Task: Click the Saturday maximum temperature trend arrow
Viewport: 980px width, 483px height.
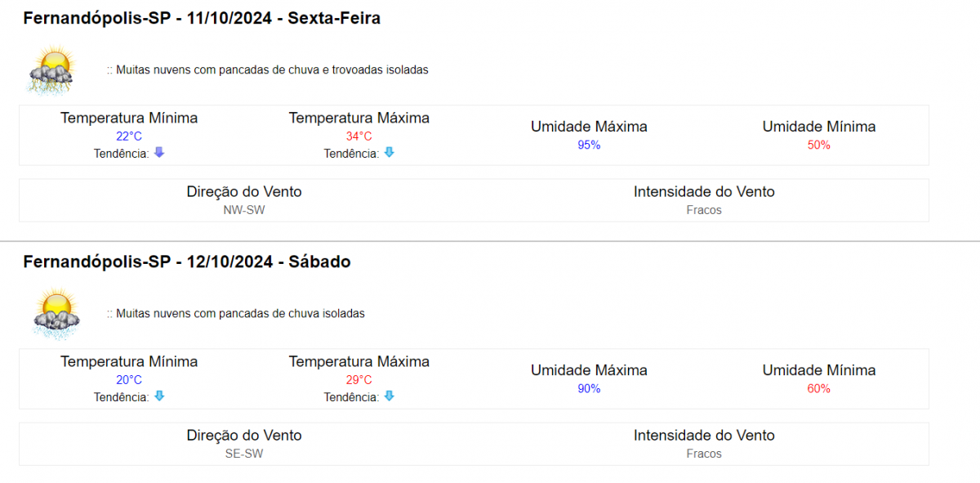Action: tap(390, 396)
